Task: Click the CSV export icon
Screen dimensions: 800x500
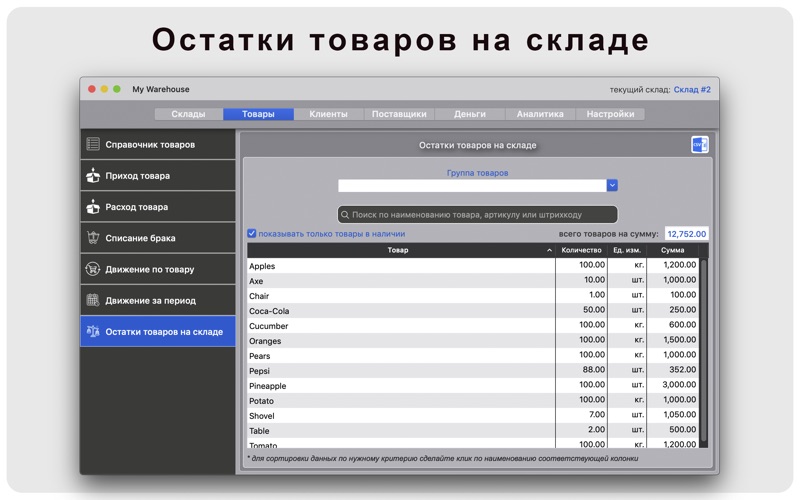Action: (699, 145)
